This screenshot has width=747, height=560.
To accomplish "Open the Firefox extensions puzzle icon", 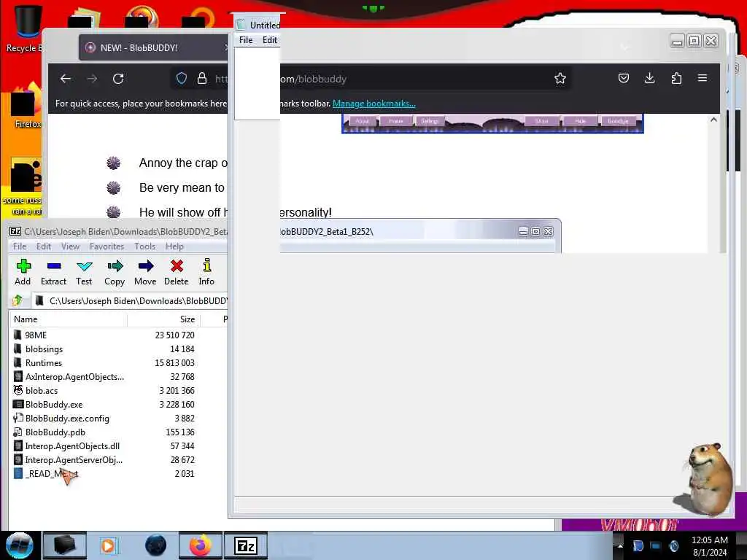I will click(x=676, y=79).
